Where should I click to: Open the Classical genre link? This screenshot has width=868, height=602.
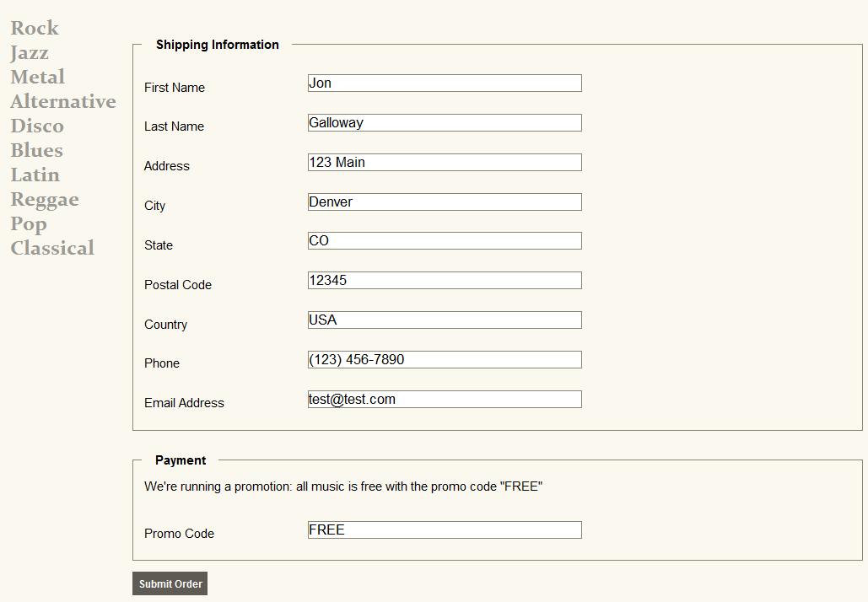pyautogui.click(x=52, y=249)
